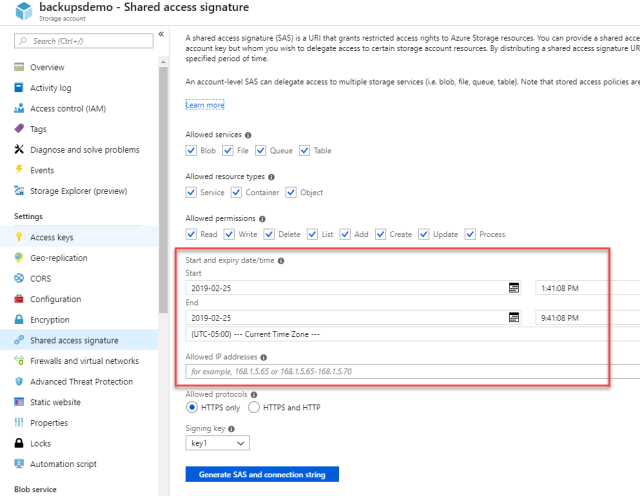Select the HTTPS and HTTP protocol option
Screen dimensions: 640x496
click(253, 407)
